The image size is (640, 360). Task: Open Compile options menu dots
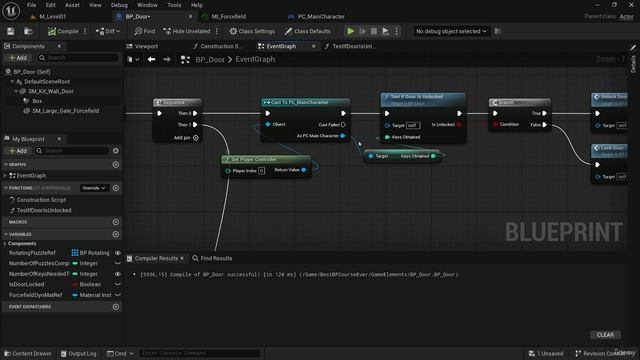(85, 31)
